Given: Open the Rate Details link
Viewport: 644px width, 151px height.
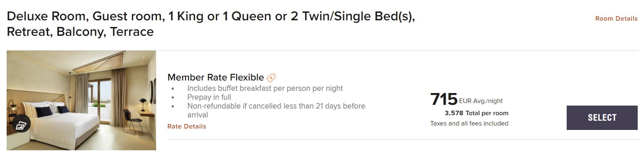Looking at the screenshot, I should pyautogui.click(x=186, y=126).
